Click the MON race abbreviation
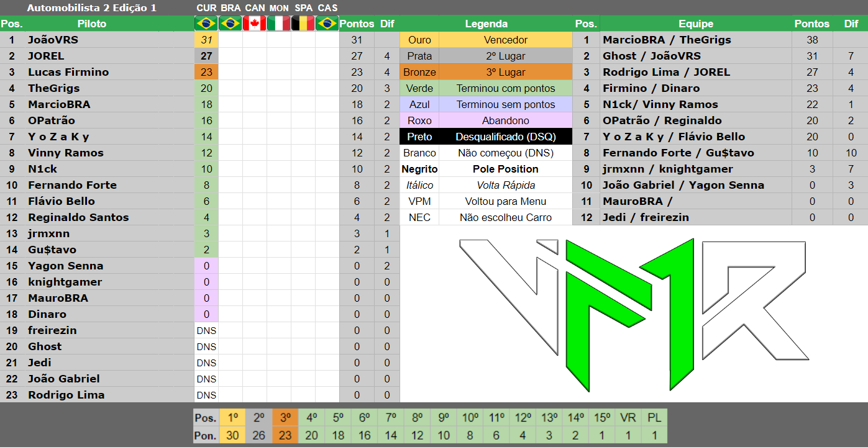The height and width of the screenshot is (447, 868). pyautogui.click(x=279, y=8)
